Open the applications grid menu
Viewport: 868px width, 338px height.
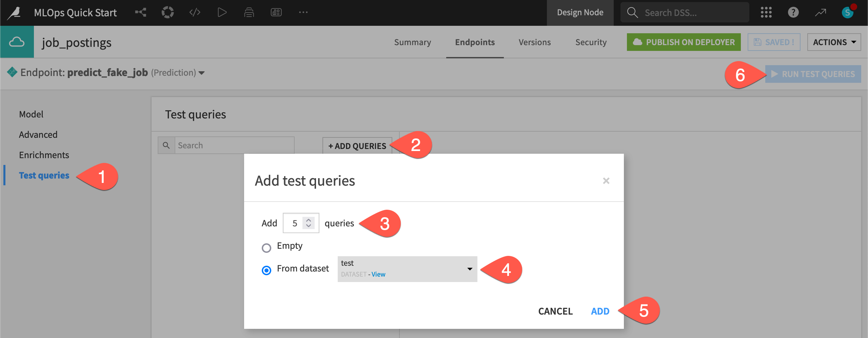click(766, 13)
